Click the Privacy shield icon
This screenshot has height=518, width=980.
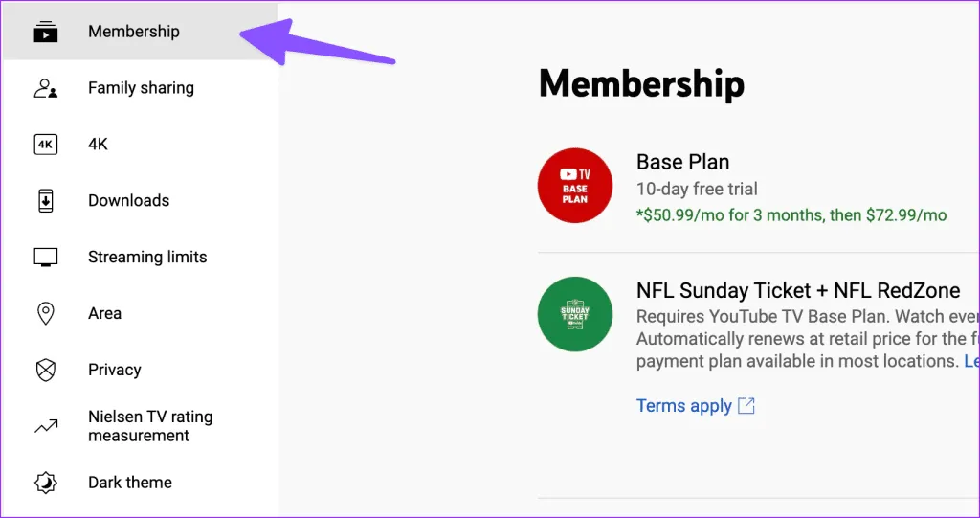pyautogui.click(x=45, y=371)
